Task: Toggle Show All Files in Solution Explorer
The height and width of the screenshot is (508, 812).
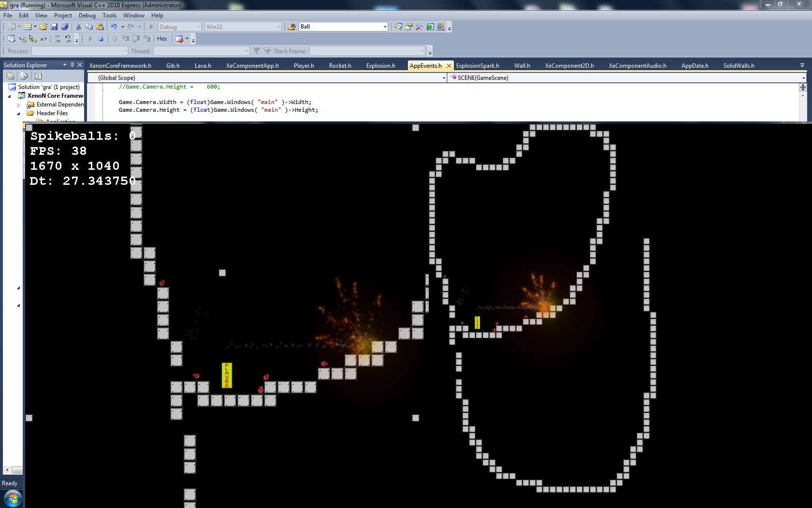Action: (x=24, y=76)
